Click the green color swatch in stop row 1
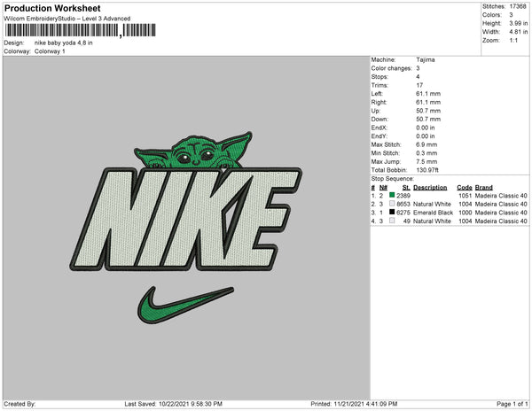 pyautogui.click(x=392, y=195)
